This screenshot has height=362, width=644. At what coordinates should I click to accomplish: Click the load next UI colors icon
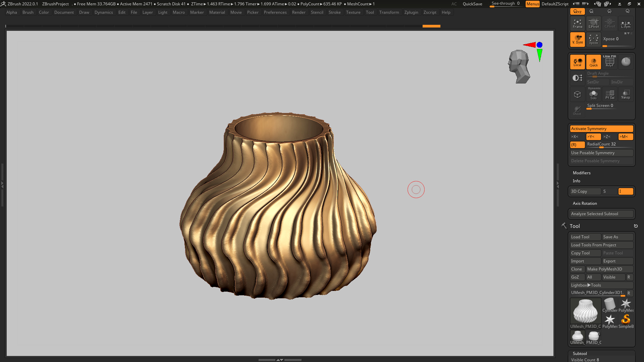pos(608,4)
